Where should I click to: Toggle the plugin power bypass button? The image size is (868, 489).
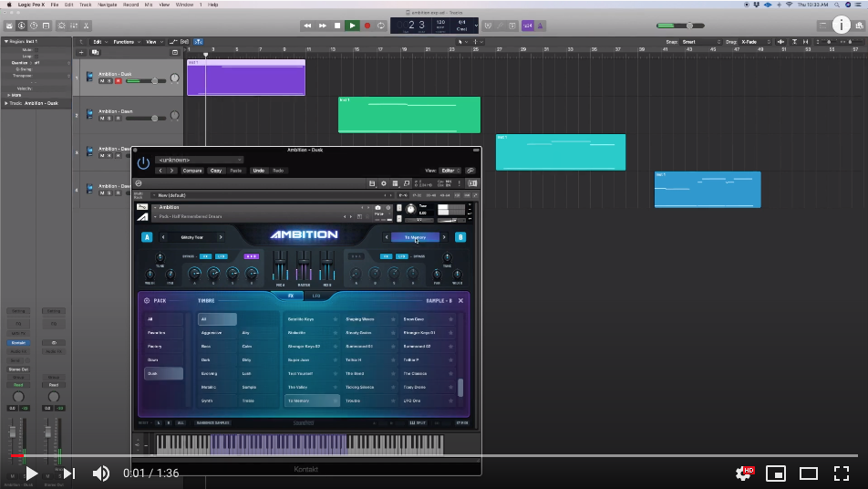coord(143,163)
